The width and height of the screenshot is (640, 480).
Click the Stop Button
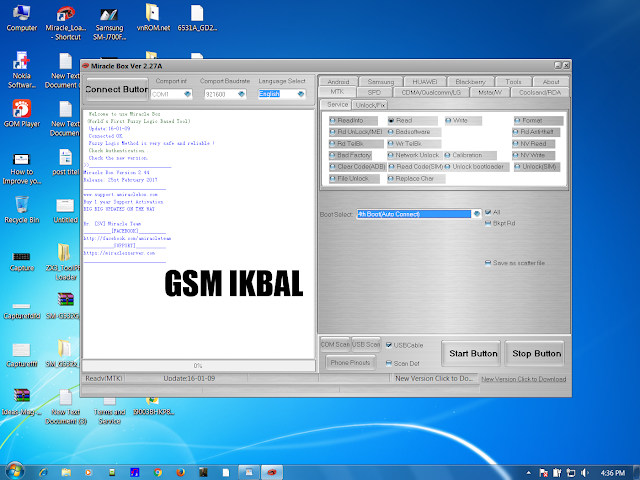click(x=535, y=353)
